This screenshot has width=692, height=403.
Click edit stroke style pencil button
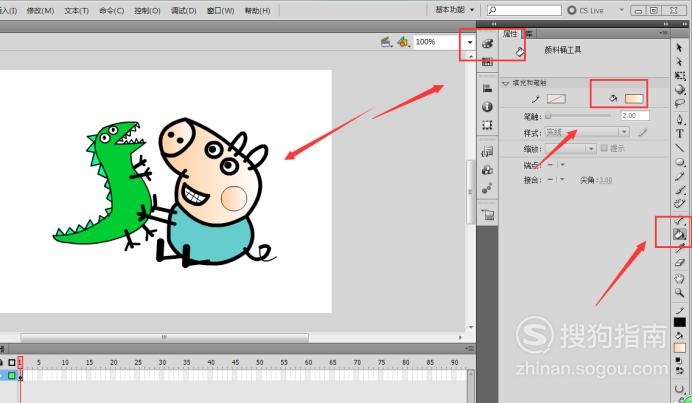coord(643,132)
